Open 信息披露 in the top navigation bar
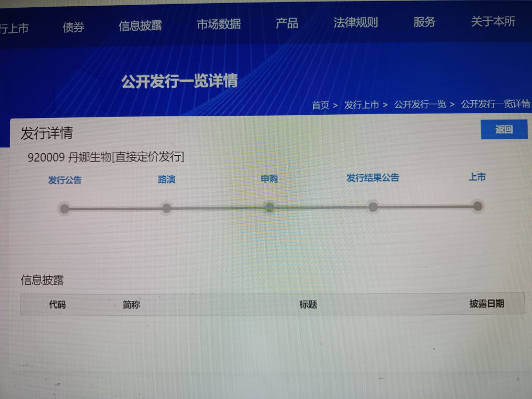Viewport: 532px width, 399px height. coord(140,26)
